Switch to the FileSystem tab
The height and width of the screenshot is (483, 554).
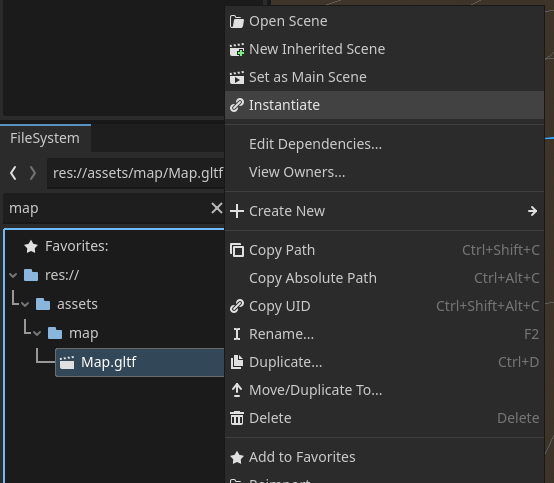45,138
